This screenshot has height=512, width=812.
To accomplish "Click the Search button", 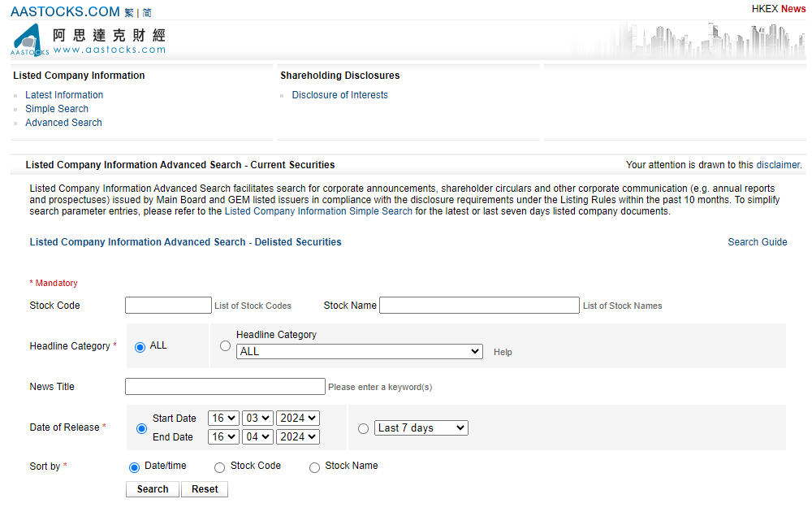I will click(153, 489).
